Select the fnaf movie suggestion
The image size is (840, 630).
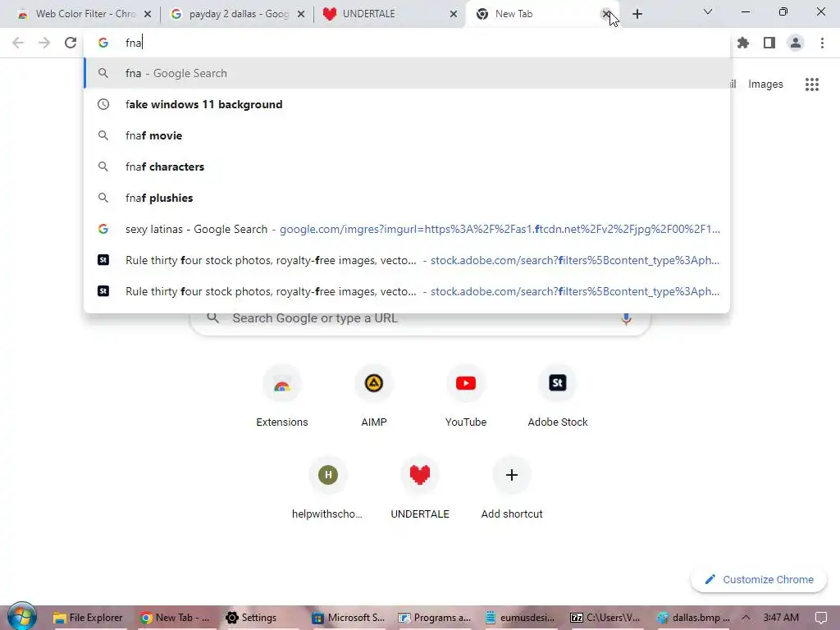407,135
